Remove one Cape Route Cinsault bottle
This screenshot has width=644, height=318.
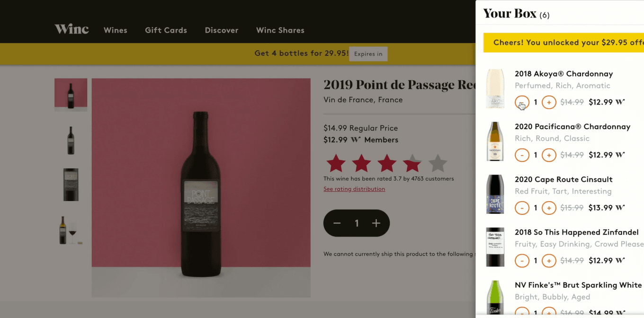[522, 208]
